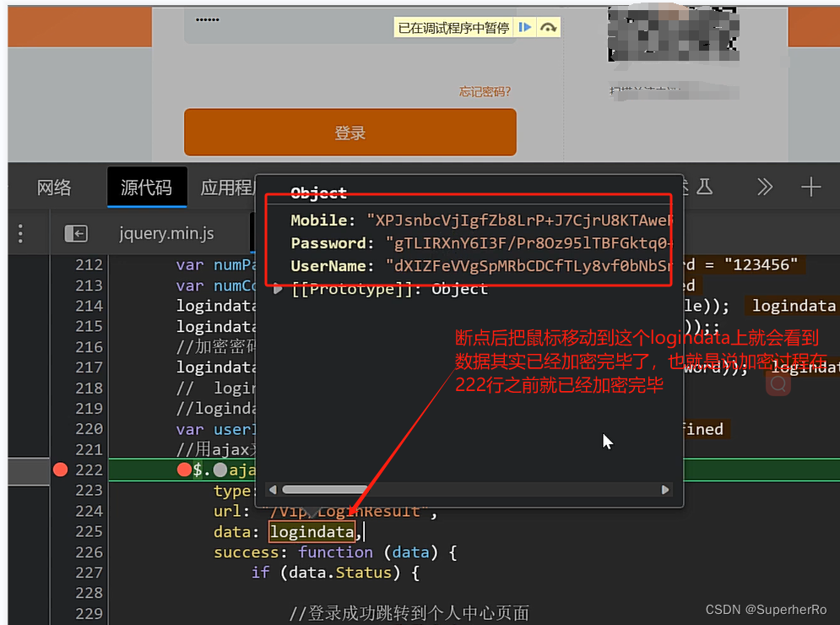This screenshot has width=840, height=625.
Task: Switch to the 应用程序 (Application) panel
Action: 225,187
